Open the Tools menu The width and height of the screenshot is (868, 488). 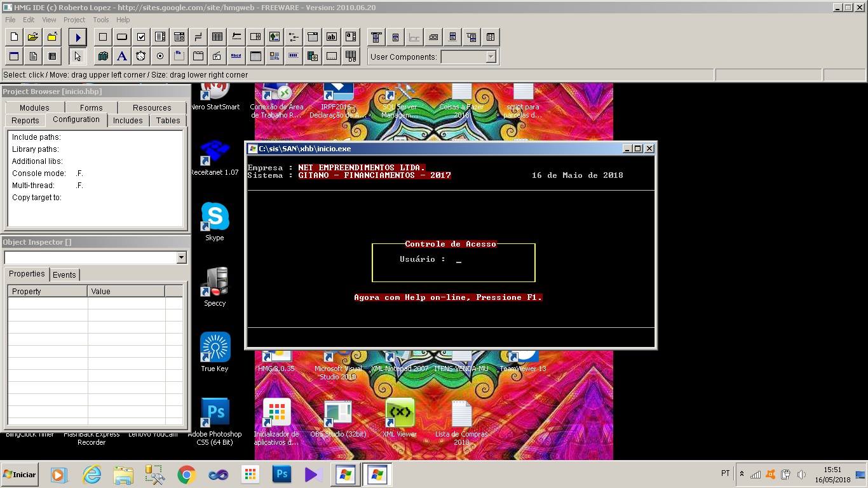click(x=101, y=20)
